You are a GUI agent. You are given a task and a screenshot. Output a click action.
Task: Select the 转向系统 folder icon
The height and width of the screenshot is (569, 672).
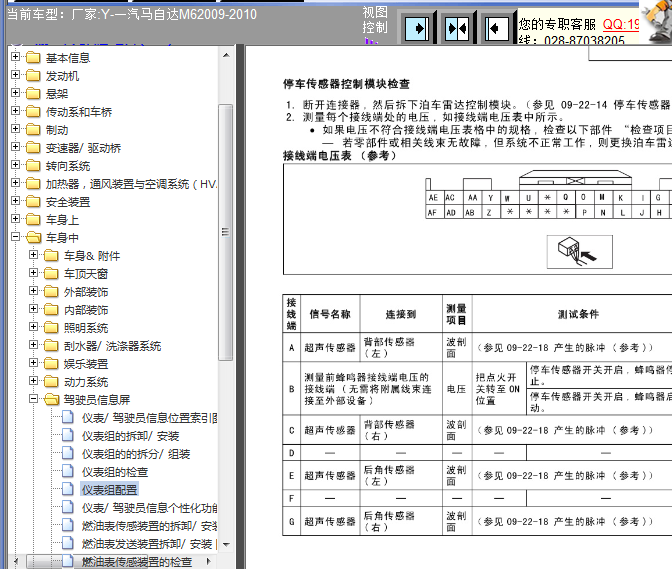pyautogui.click(x=33, y=165)
